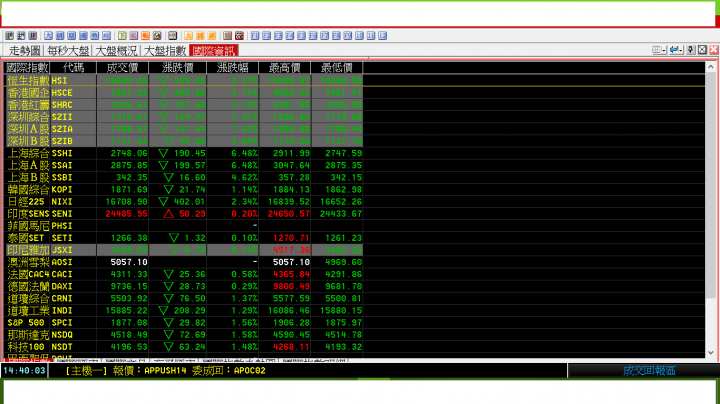Select the 上海綜合 SSHI row

click(x=184, y=153)
